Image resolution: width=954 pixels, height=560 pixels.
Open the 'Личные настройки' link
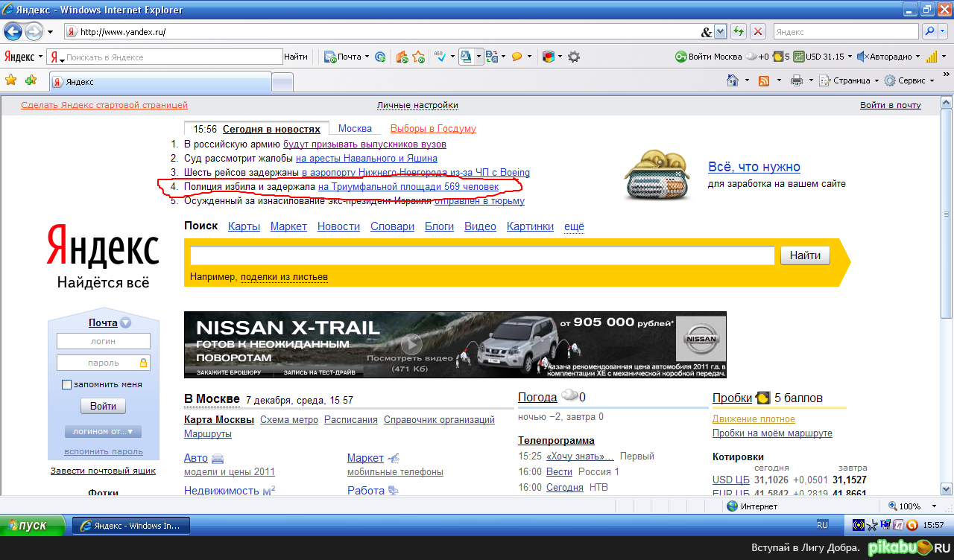417,105
